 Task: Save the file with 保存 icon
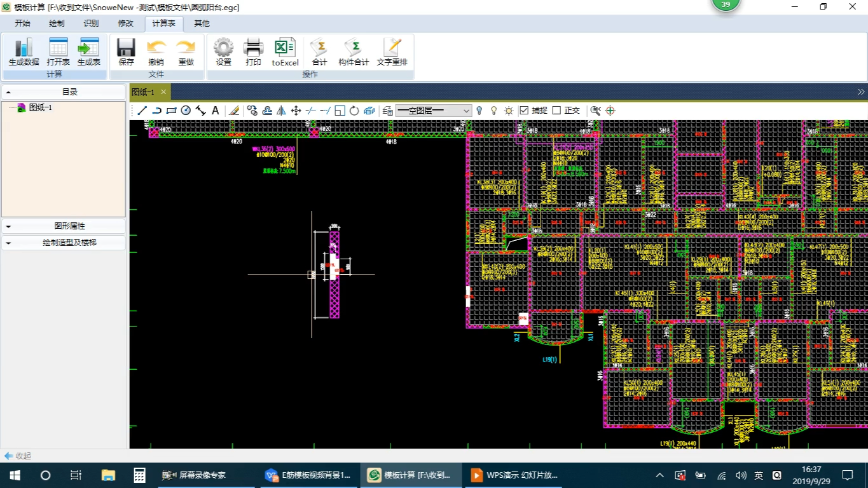point(126,52)
